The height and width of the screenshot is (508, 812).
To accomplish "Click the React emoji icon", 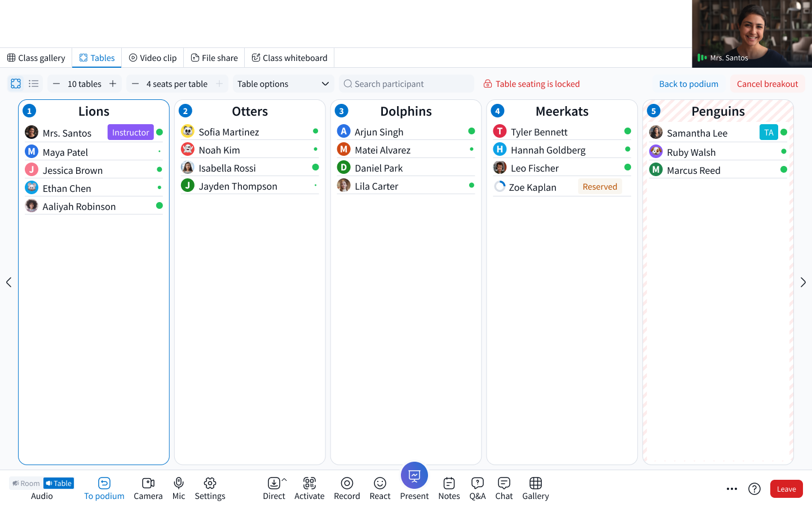I will click(380, 483).
